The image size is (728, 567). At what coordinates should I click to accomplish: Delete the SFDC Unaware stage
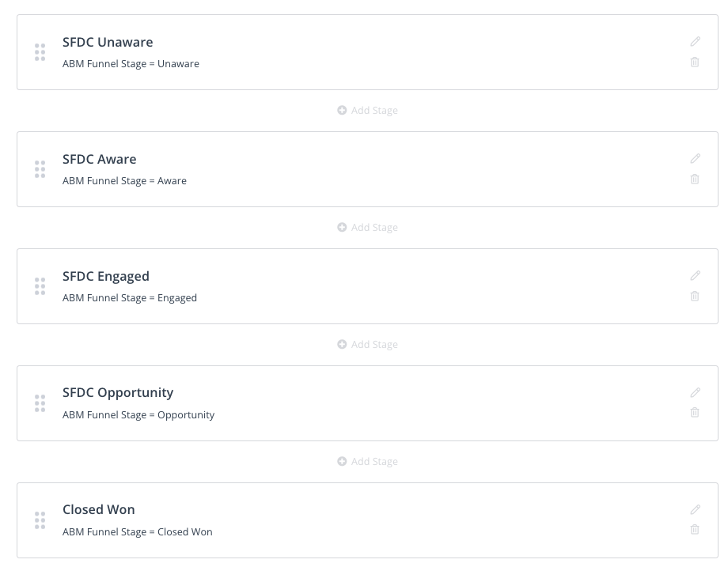[x=695, y=62]
